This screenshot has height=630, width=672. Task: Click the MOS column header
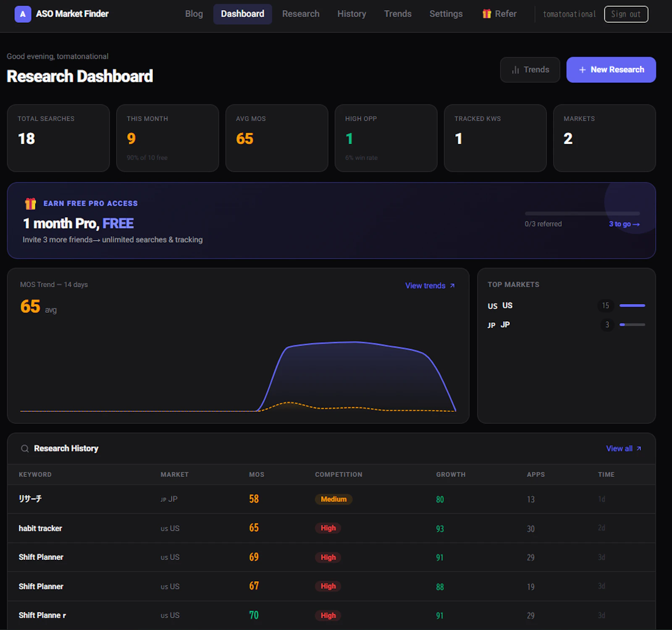point(257,475)
